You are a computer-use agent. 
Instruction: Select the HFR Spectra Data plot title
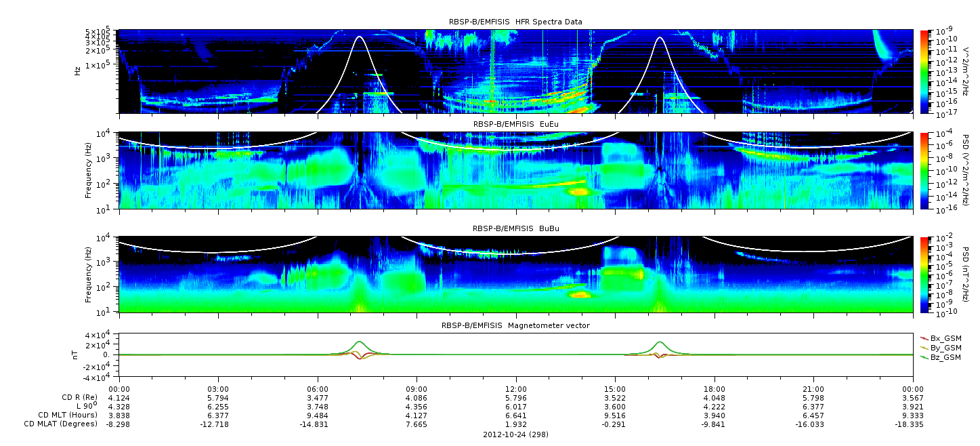(x=515, y=22)
